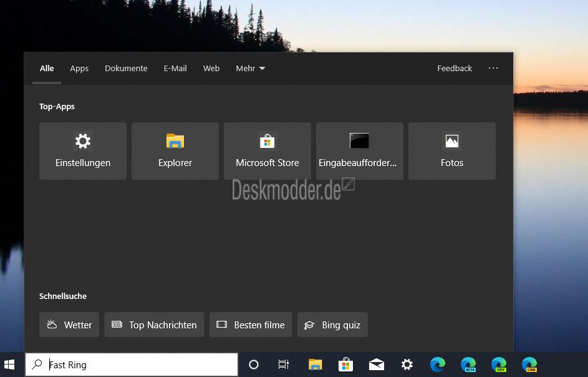Open the Einstellungen top app tile
The height and width of the screenshot is (377, 588).
pyautogui.click(x=82, y=151)
